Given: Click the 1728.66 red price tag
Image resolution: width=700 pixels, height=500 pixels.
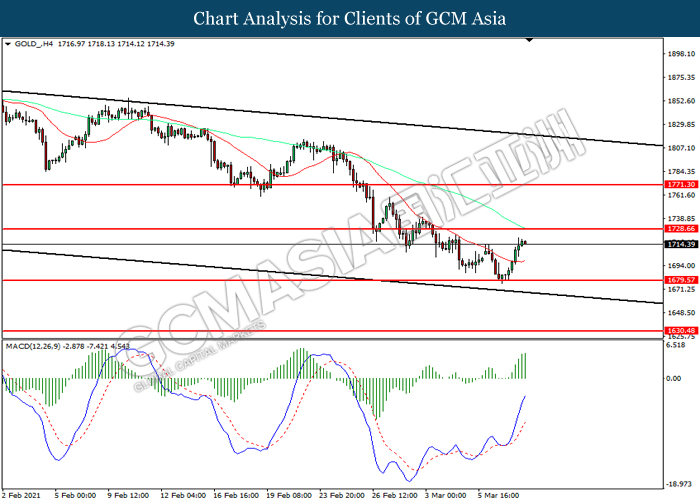Looking at the screenshot, I should tap(679, 229).
